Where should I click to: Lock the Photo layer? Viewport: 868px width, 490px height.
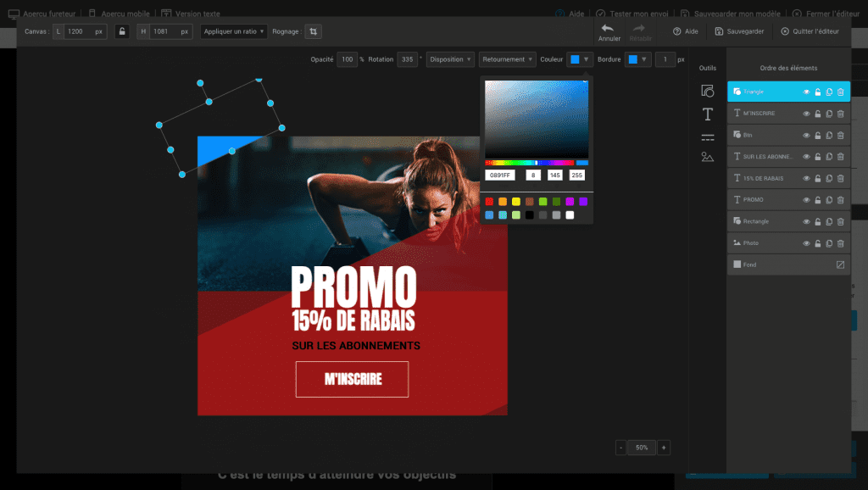[x=818, y=243]
